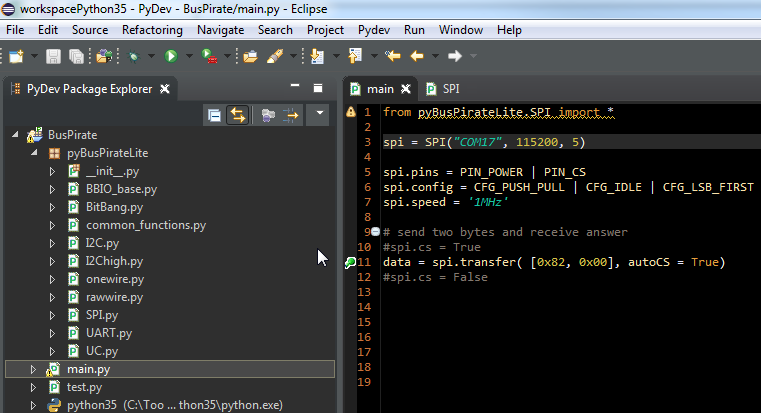Image resolution: width=761 pixels, height=413 pixels.
Task: Maximize the PyDev Package Explorer panel
Action: pos(318,88)
